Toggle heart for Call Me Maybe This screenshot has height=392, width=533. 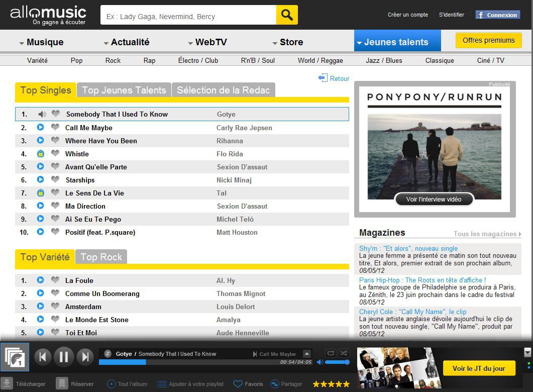[x=55, y=127]
